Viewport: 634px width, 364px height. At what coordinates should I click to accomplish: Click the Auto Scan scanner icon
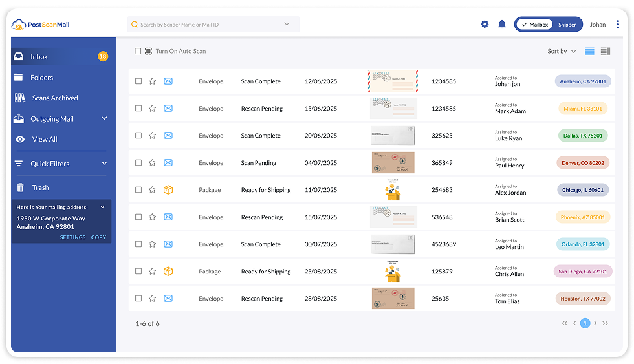point(148,51)
